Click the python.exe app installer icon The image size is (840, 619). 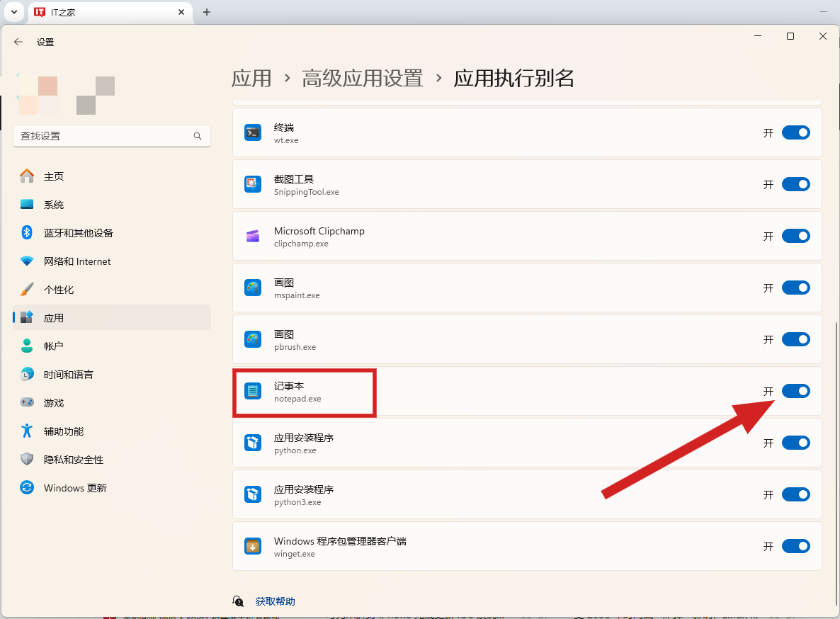tap(253, 443)
